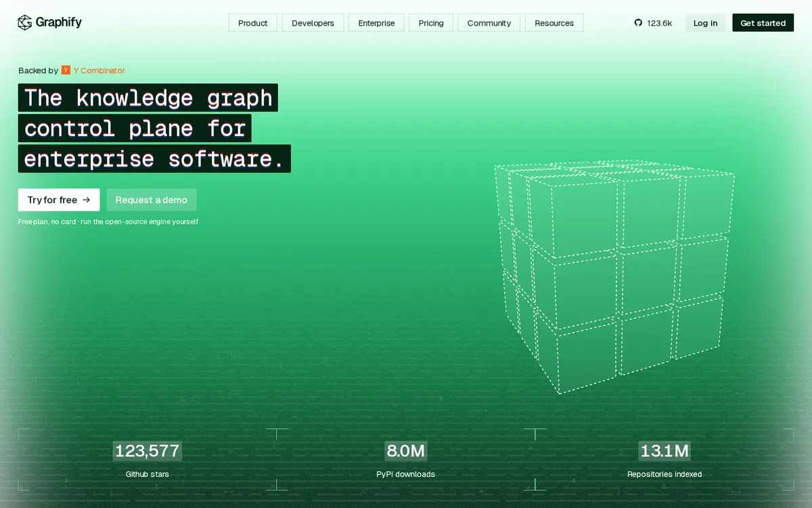812x508 pixels.
Task: Click the headline line 'control plane for'
Action: pos(135,128)
